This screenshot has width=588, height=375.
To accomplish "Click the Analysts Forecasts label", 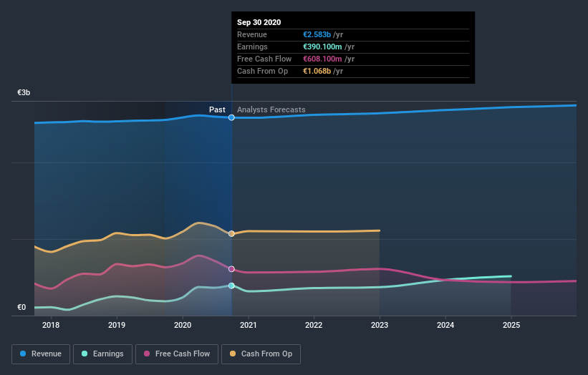I will (x=271, y=109).
